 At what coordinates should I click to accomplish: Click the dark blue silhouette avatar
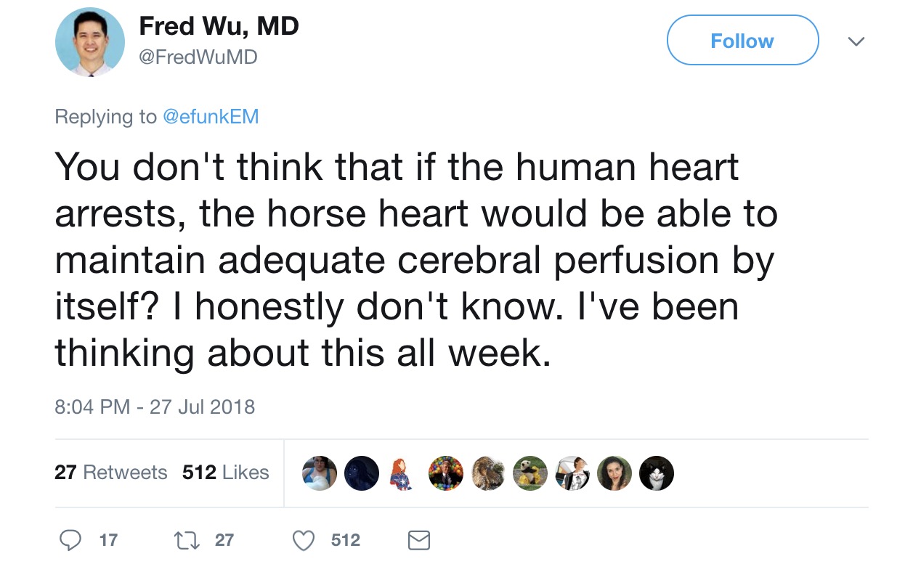(x=361, y=473)
